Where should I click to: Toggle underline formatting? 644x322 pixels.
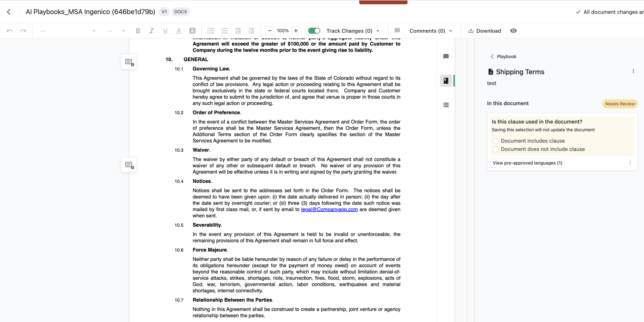[x=165, y=31]
